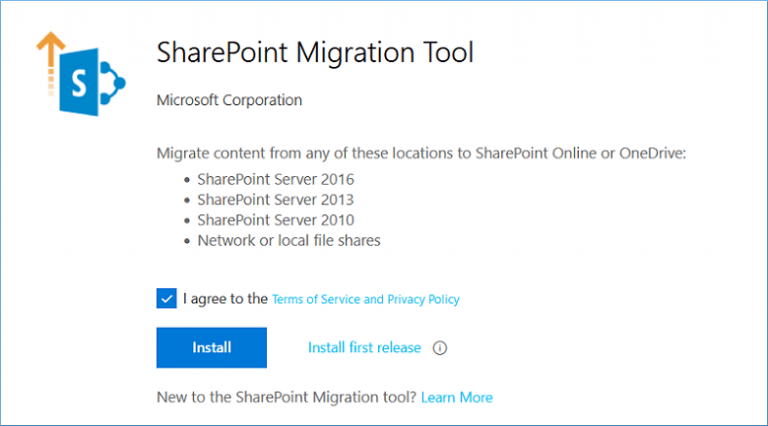Viewport: 768px width, 426px height.
Task: Click the info icon beside Install first release
Action: point(439,349)
